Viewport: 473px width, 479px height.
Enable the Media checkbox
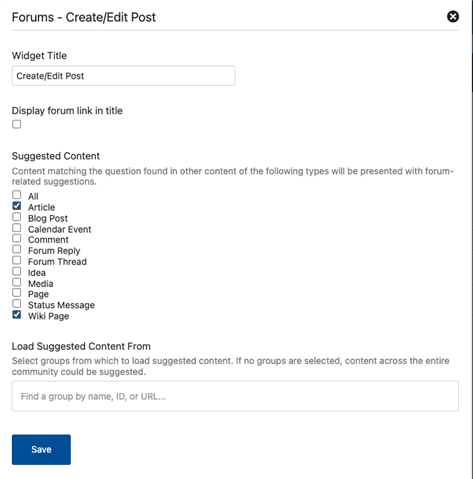[x=17, y=282]
